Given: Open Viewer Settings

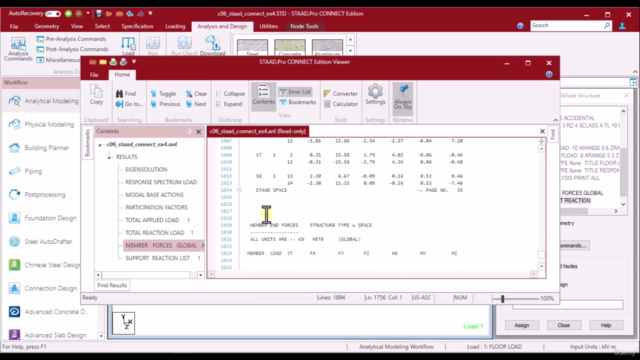Looking at the screenshot, I should point(375,95).
